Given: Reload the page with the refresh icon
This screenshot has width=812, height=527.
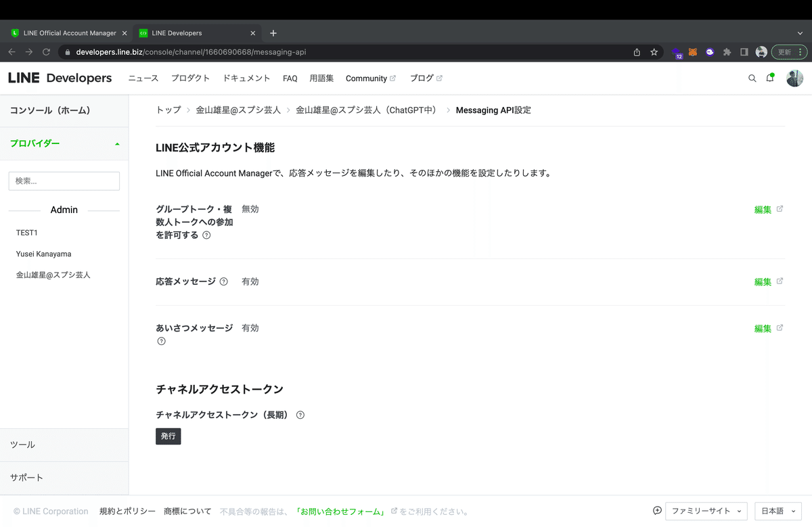Looking at the screenshot, I should pos(47,52).
